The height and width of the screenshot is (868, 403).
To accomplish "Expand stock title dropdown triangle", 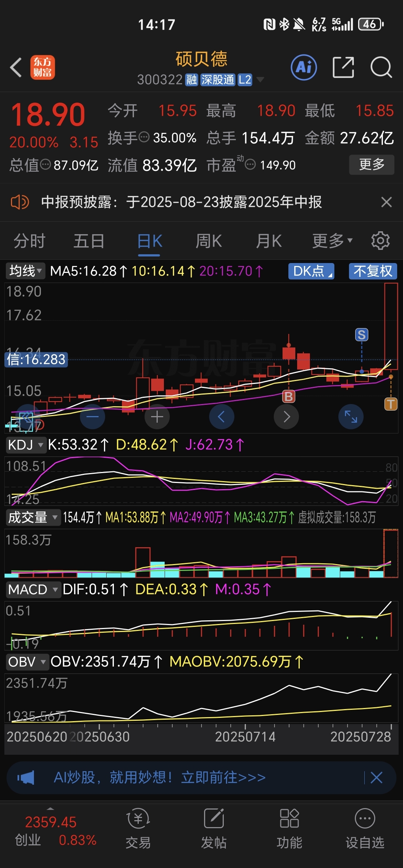I will click(x=260, y=80).
